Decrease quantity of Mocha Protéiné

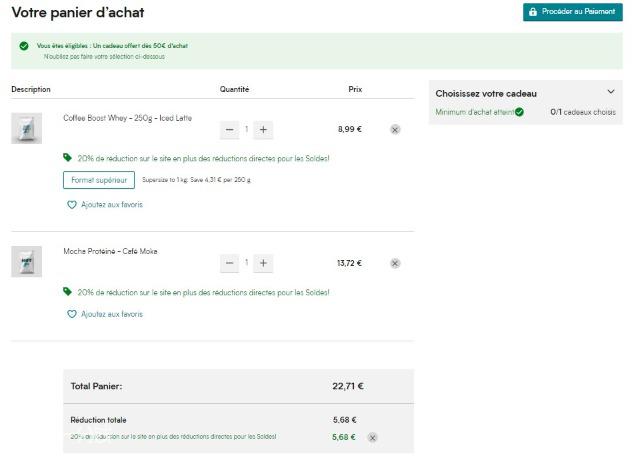point(229,263)
